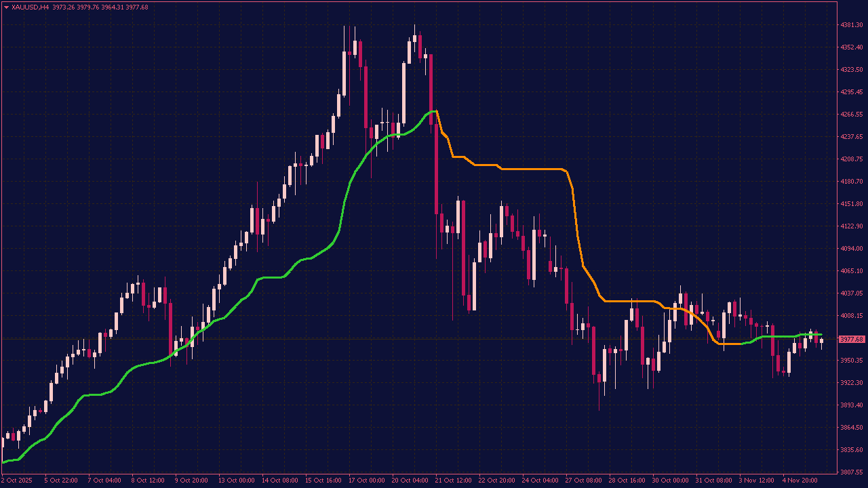The height and width of the screenshot is (488, 868).
Task: Select the flat orange line segment near 4200
Action: (532, 169)
